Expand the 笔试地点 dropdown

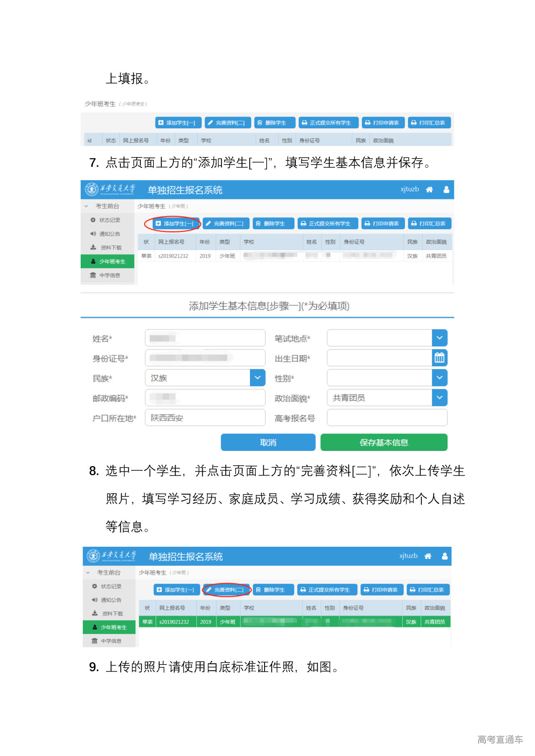click(439, 338)
